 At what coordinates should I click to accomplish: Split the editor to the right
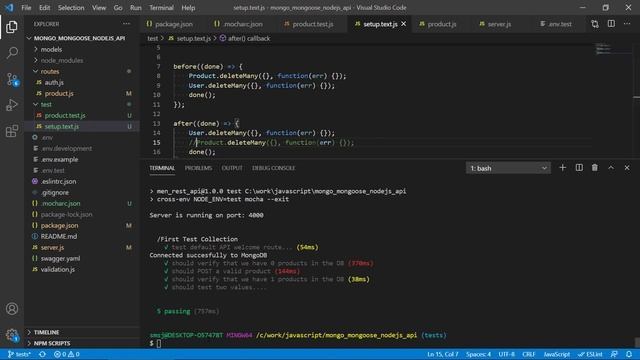(611, 24)
